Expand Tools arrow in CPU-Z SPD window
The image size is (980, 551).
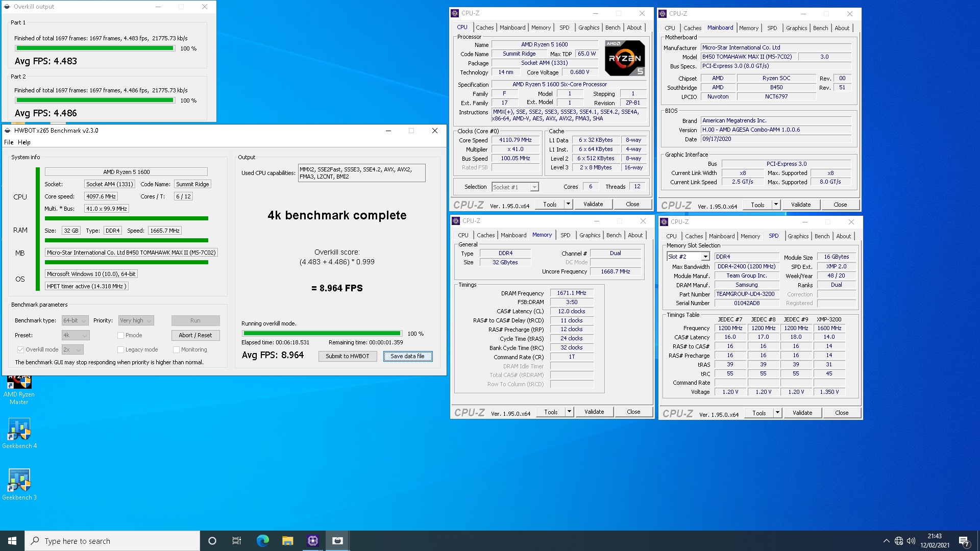(x=777, y=413)
